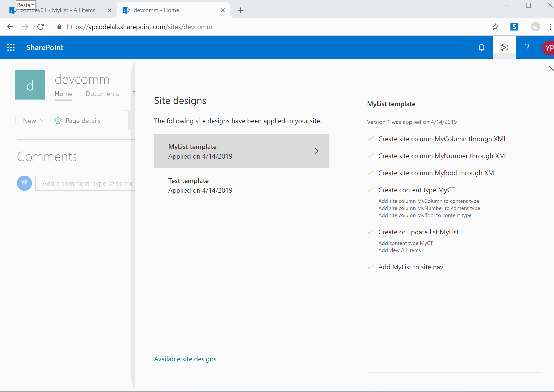Open the YP account avatar menu
The image size is (554, 392).
click(548, 48)
